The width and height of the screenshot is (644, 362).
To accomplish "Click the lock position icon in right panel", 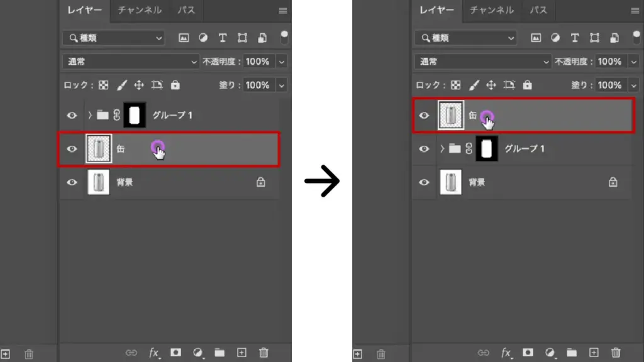I will tap(491, 85).
